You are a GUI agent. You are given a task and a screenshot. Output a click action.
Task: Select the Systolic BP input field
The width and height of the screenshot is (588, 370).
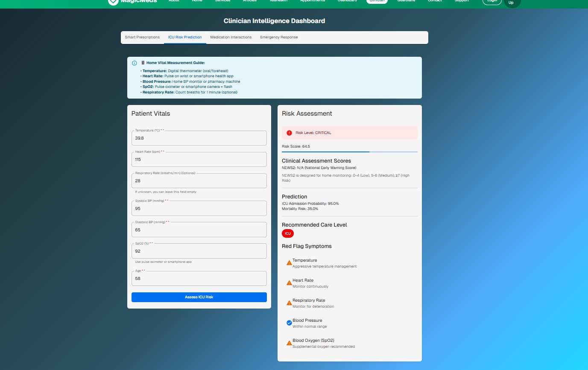[x=199, y=208]
